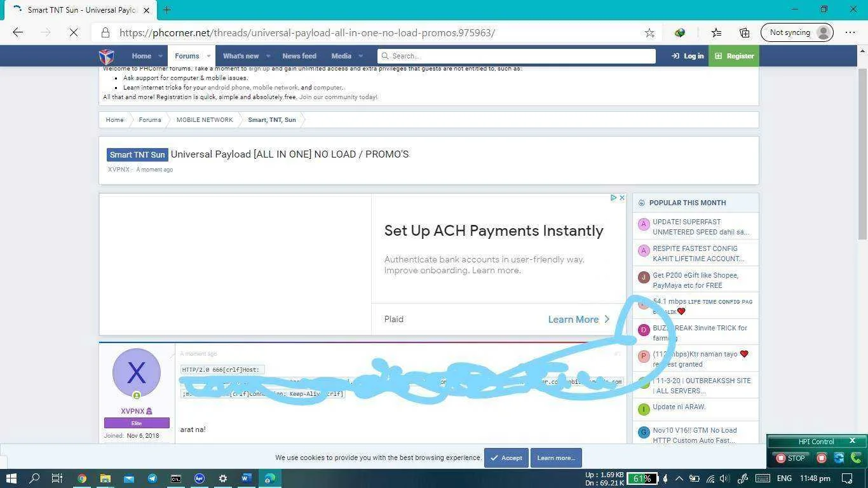
Task: Open the Get P200 eGift like Shopee thread
Action: point(695,280)
